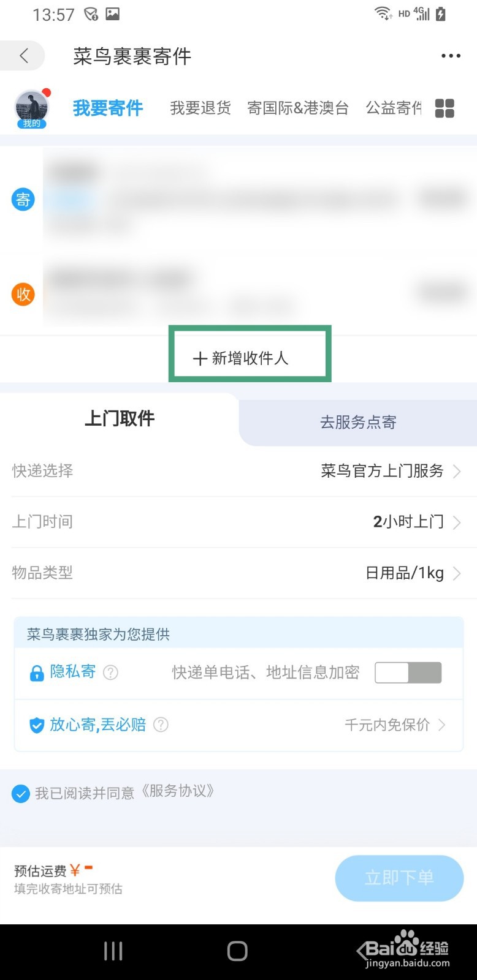
Task: Expand the 物品类型 日用品/1kg option
Action: (x=238, y=573)
